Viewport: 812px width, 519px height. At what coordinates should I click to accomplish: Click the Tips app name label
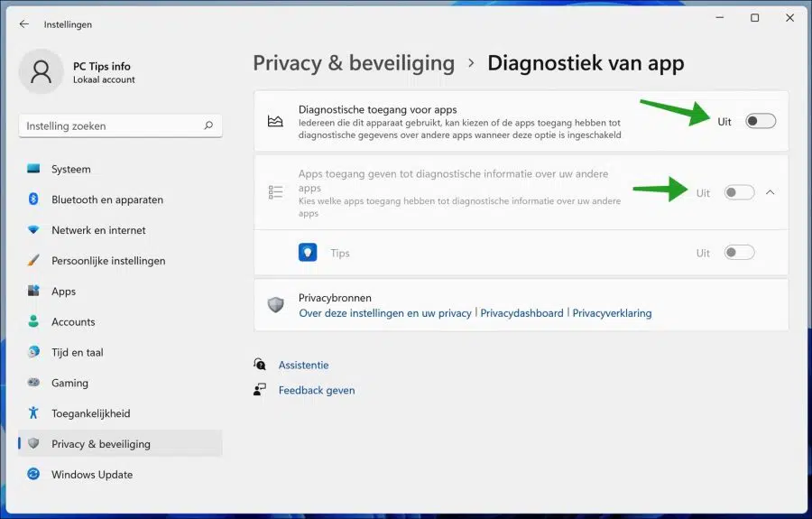coord(340,253)
